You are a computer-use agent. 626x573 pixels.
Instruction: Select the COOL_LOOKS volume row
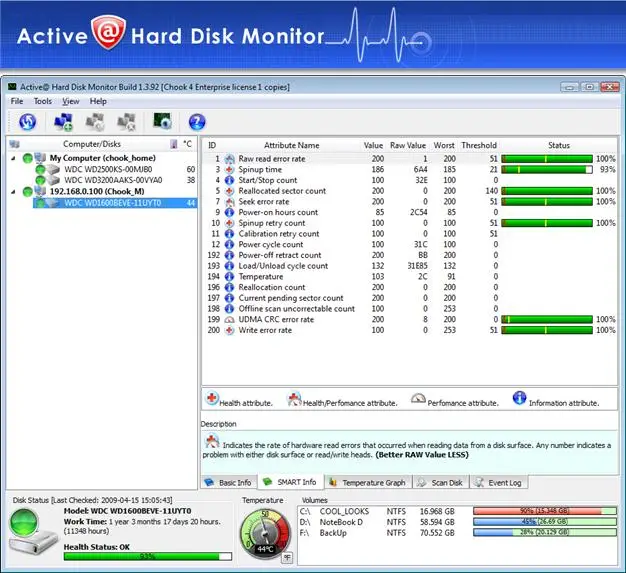[458, 512]
